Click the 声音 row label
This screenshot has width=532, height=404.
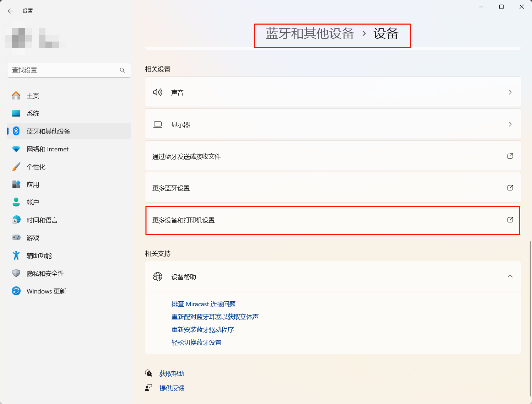[178, 93]
